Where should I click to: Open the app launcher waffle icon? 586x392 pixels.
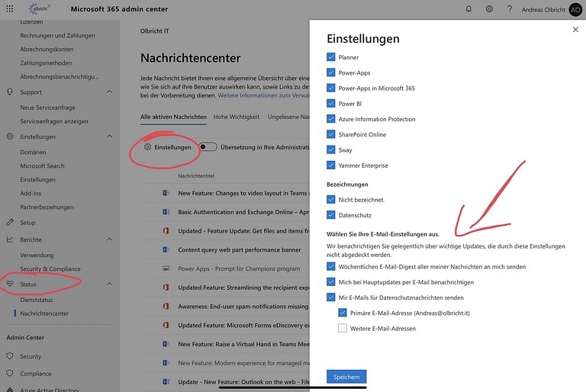click(10, 8)
